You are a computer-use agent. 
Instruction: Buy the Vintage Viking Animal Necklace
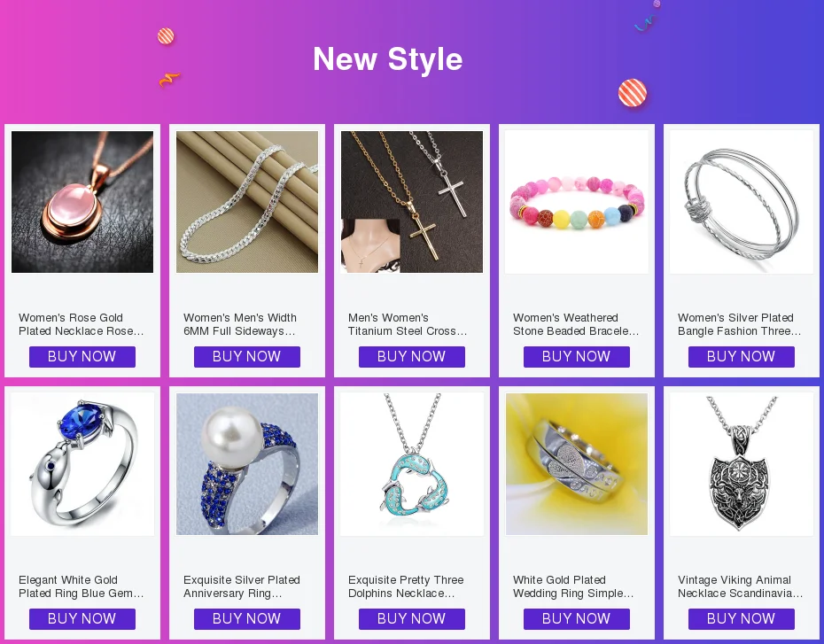click(741, 619)
